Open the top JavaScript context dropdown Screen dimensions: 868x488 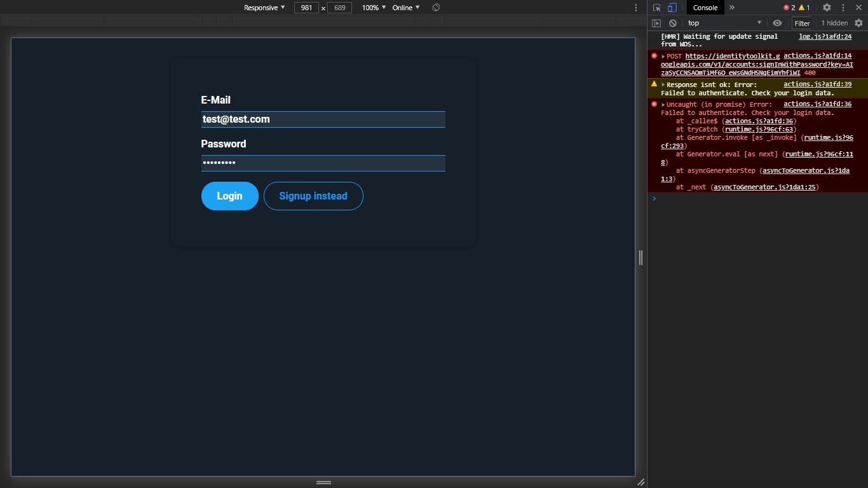pos(724,23)
